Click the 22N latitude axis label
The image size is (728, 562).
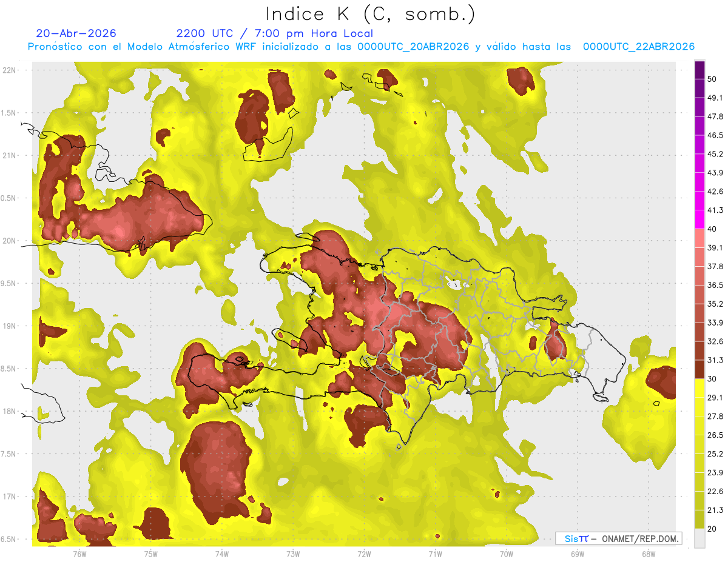click(x=9, y=70)
